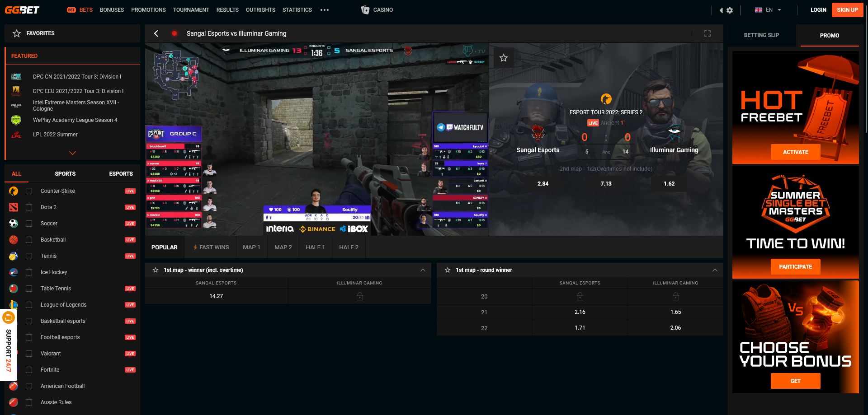Click the Dota 2 icon
This screenshot has height=415, width=868.
(14, 207)
